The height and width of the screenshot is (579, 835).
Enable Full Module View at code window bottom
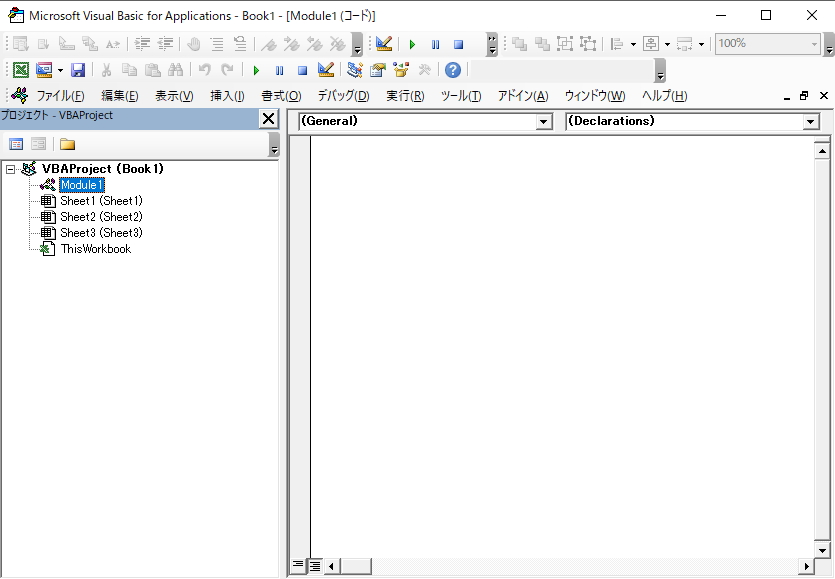pos(315,566)
